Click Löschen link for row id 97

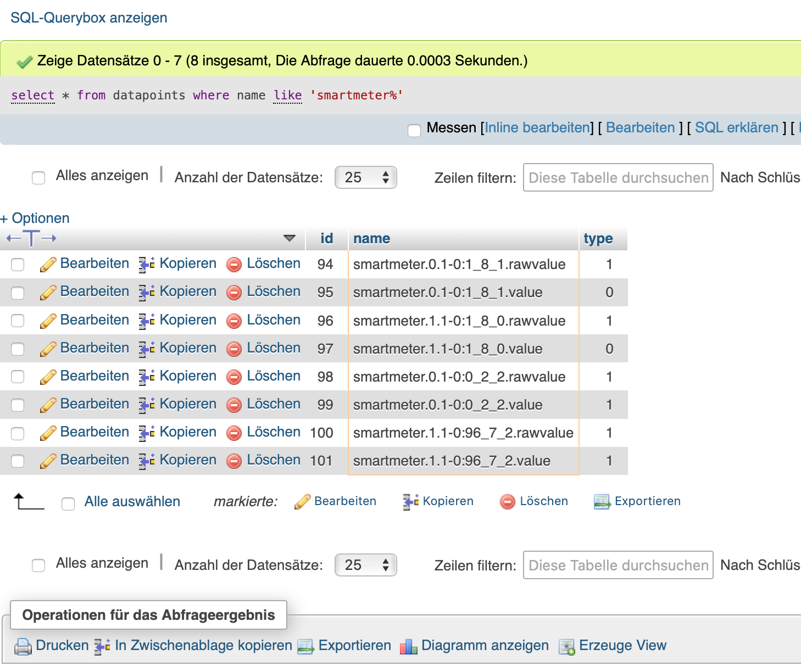click(x=274, y=348)
